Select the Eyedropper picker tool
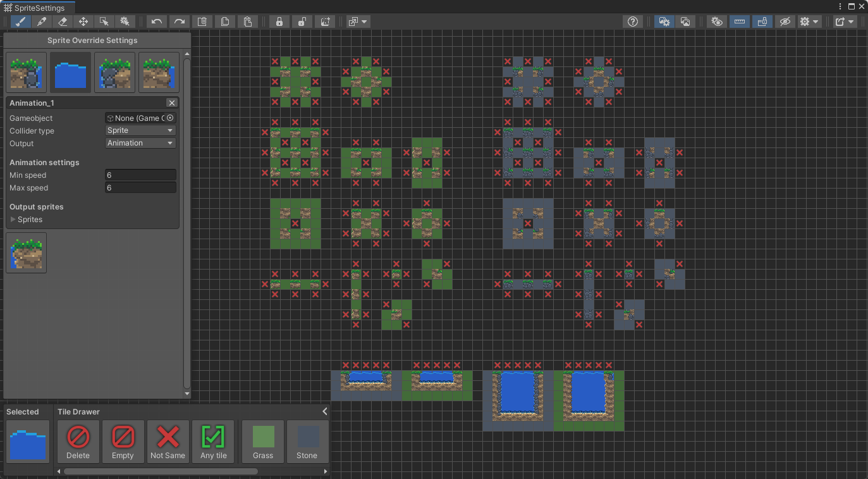 coord(42,22)
